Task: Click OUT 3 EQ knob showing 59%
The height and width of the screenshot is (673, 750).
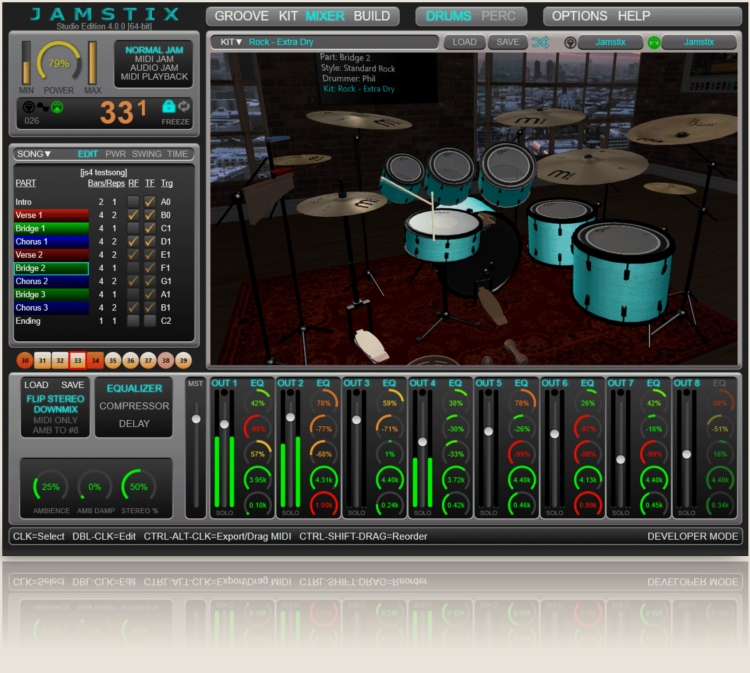Action: (x=390, y=403)
